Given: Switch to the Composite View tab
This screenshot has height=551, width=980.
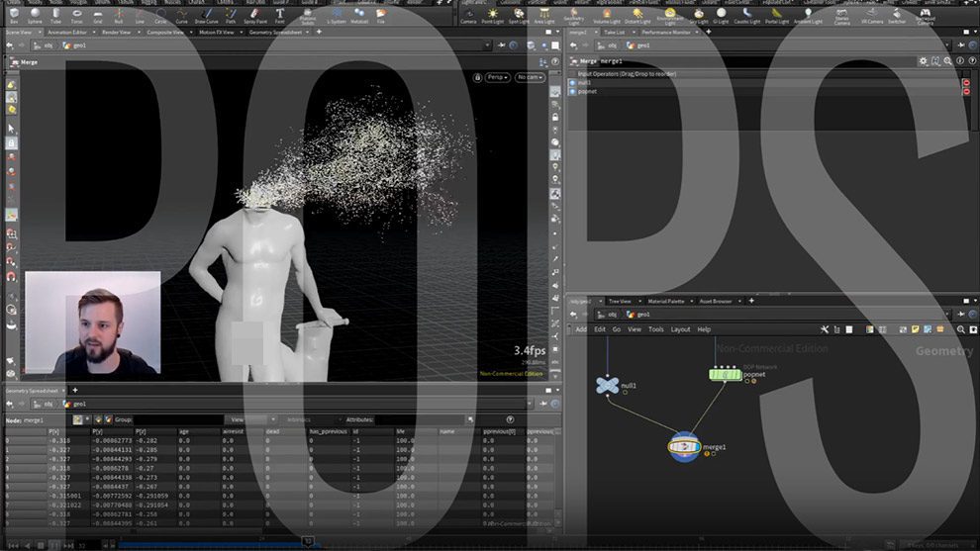Looking at the screenshot, I should click(165, 32).
